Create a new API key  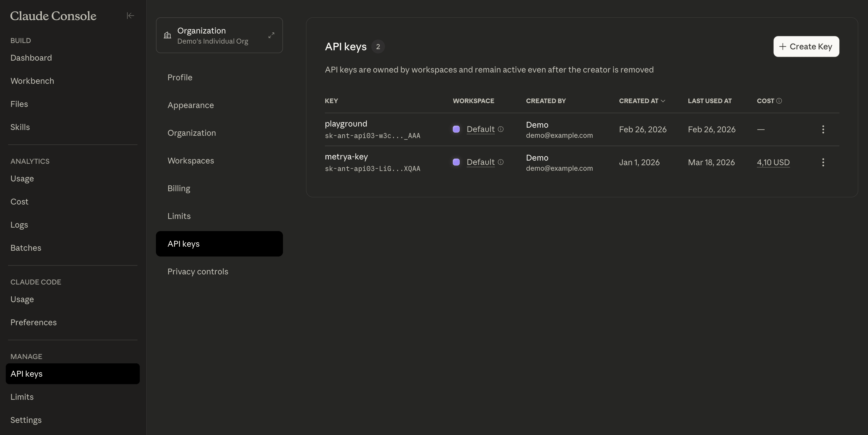coord(806,47)
